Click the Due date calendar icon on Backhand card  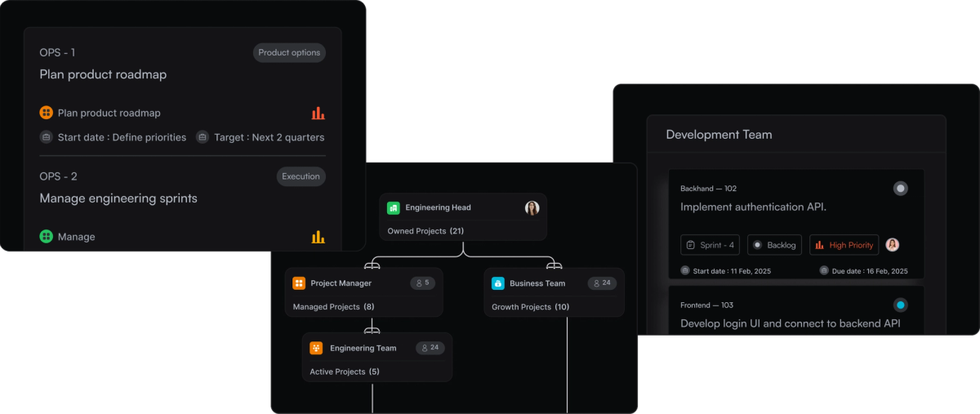click(824, 270)
